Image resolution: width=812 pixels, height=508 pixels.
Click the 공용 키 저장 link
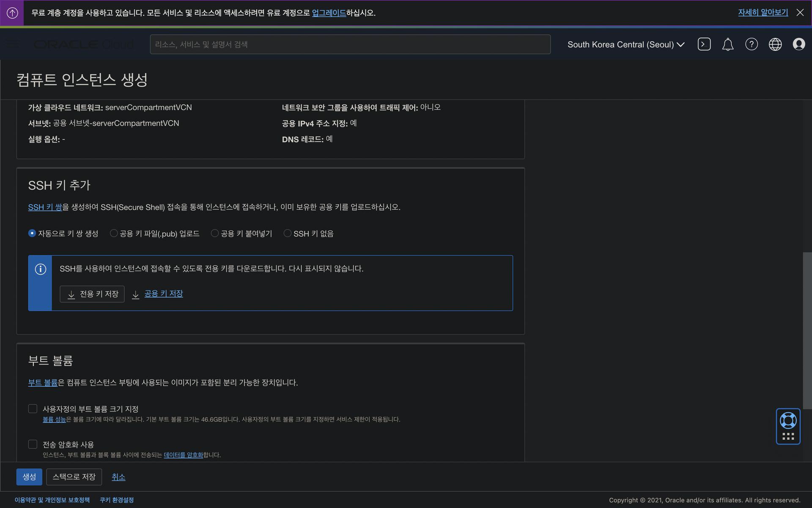coord(163,294)
